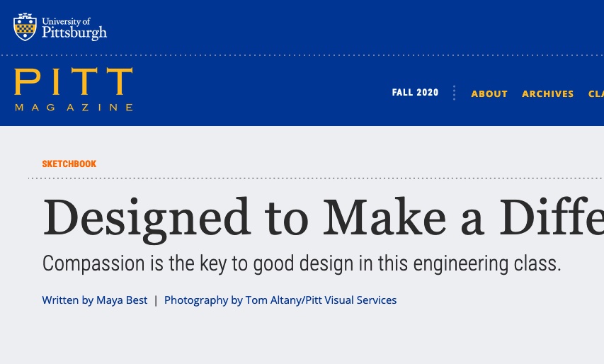Image resolution: width=604 pixels, height=364 pixels.
Task: Click dotted line below University of Pittsburgh bar
Action: tap(302, 55)
